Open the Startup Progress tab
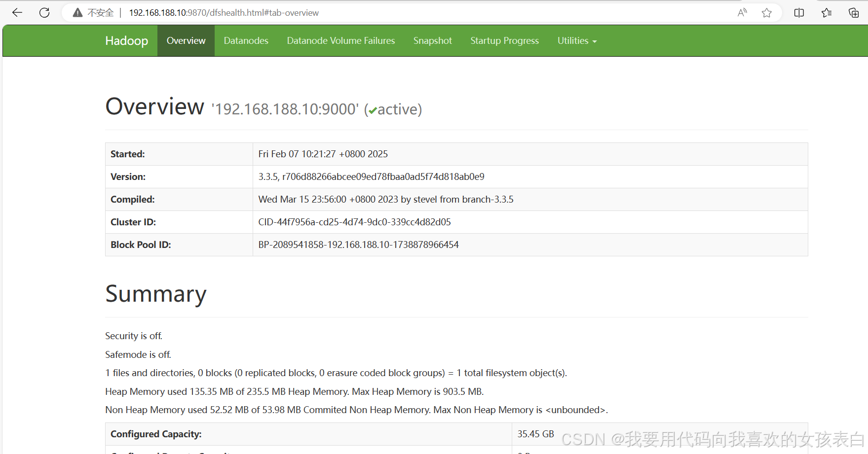Image resolution: width=868 pixels, height=454 pixels. point(505,41)
